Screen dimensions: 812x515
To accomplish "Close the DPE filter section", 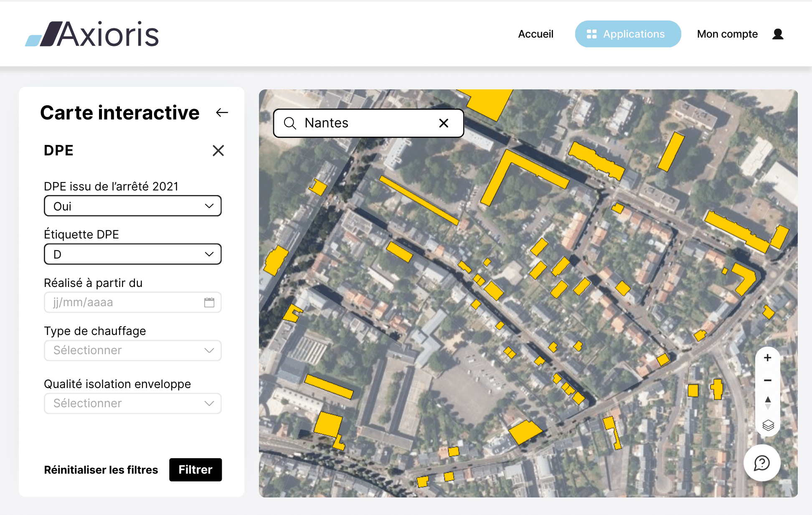I will click(x=218, y=150).
